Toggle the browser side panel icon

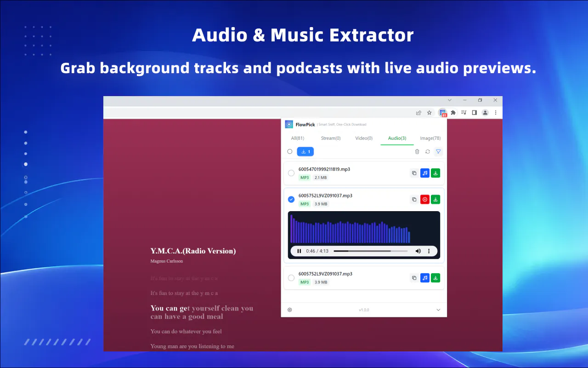click(475, 112)
